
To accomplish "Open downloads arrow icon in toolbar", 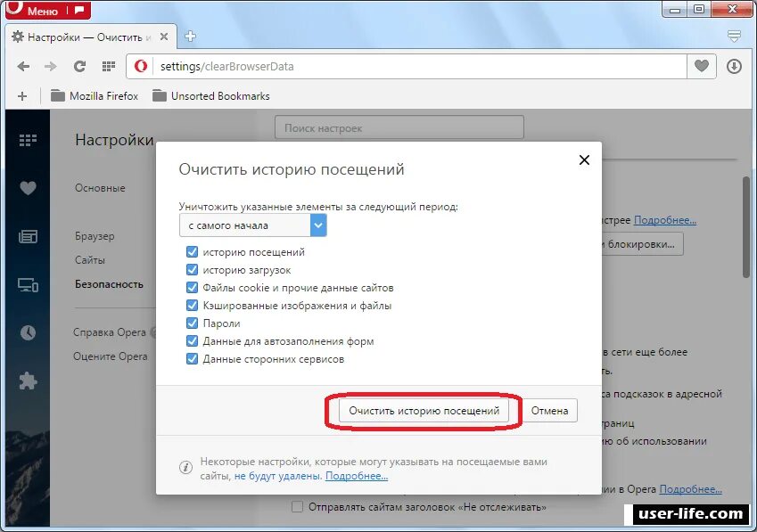I will 734,66.
